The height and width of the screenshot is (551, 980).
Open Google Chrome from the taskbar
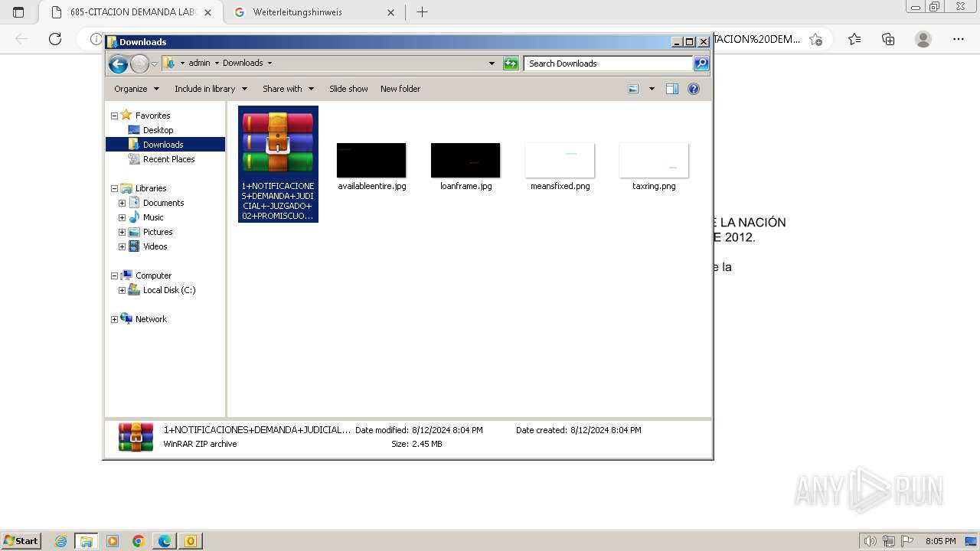(139, 541)
